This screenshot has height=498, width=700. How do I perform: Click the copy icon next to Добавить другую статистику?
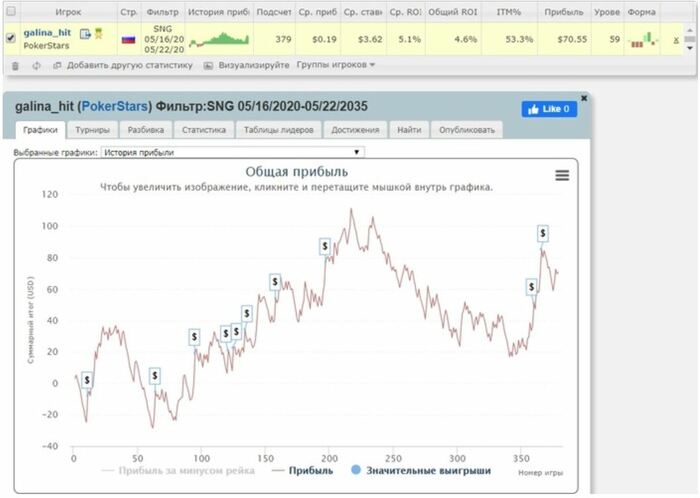pos(57,65)
